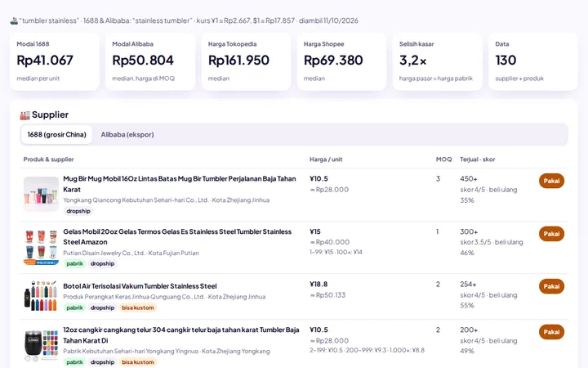588x368 pixels.
Task: Click the dropship tag on 12oz cangkir row
Action: click(x=102, y=362)
